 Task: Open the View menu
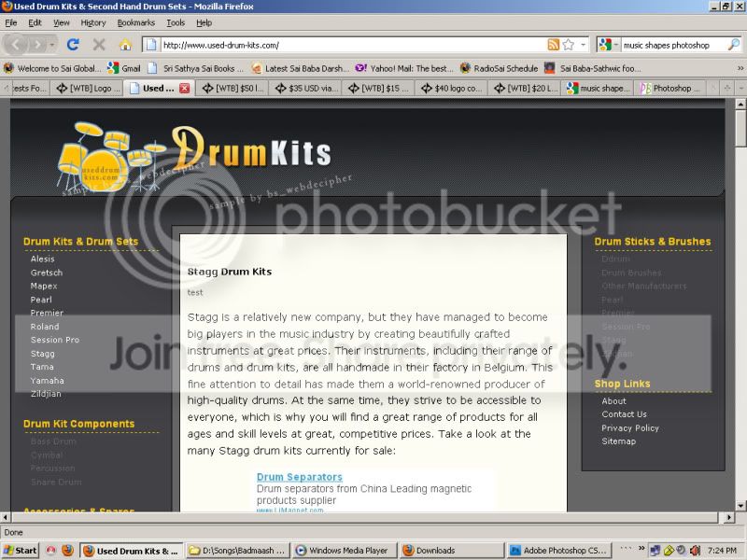tap(62, 22)
